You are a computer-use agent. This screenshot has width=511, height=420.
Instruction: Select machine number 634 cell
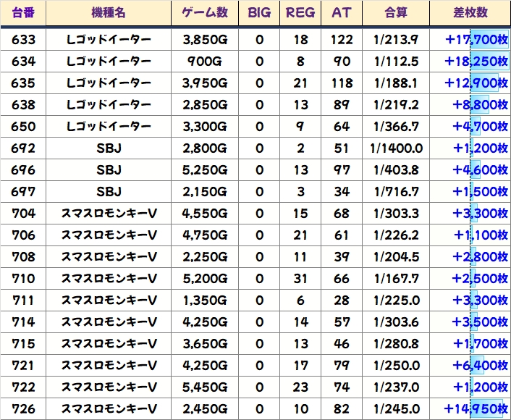coord(23,62)
